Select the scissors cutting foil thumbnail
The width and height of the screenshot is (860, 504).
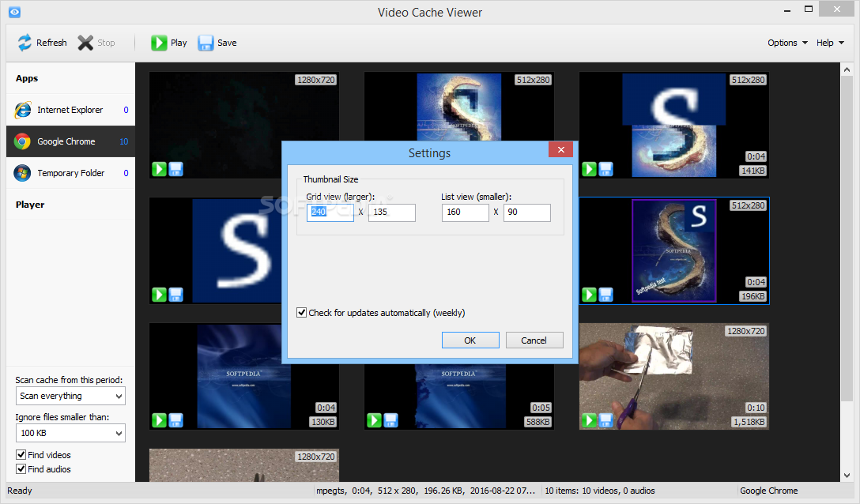[674, 376]
